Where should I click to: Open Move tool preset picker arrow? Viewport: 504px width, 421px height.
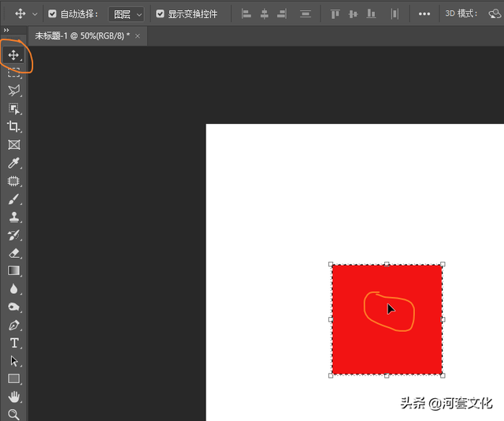point(35,14)
